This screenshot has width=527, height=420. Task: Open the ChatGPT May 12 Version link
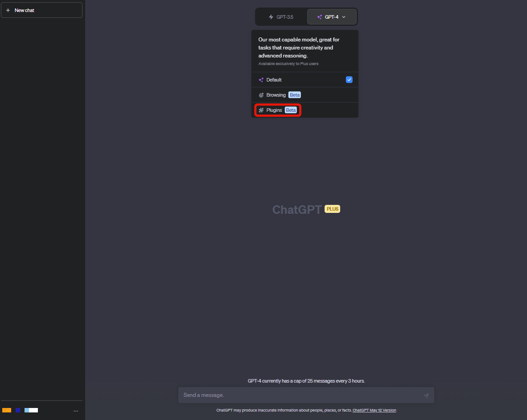[374, 410]
